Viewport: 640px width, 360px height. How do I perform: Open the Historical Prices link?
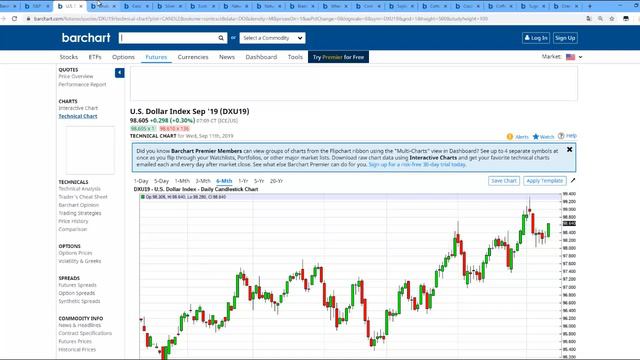pos(77,349)
